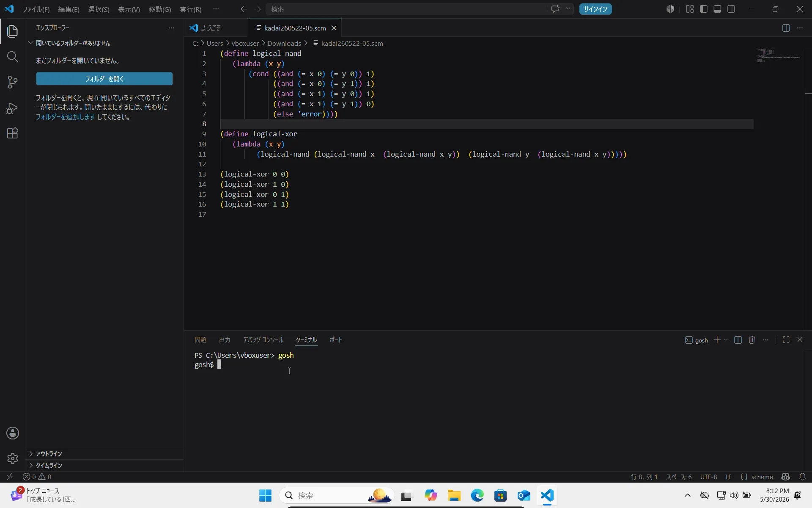
Task: Split the editor to the right
Action: point(786,28)
